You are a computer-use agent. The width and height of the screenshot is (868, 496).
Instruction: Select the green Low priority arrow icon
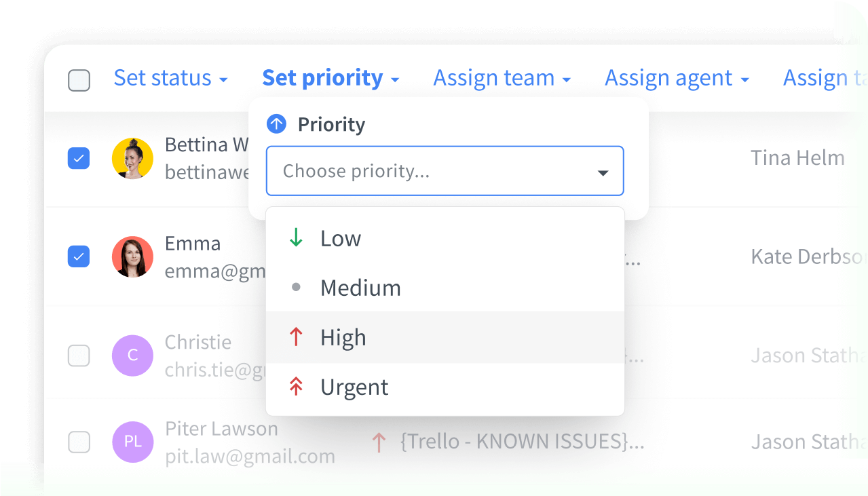pos(297,238)
